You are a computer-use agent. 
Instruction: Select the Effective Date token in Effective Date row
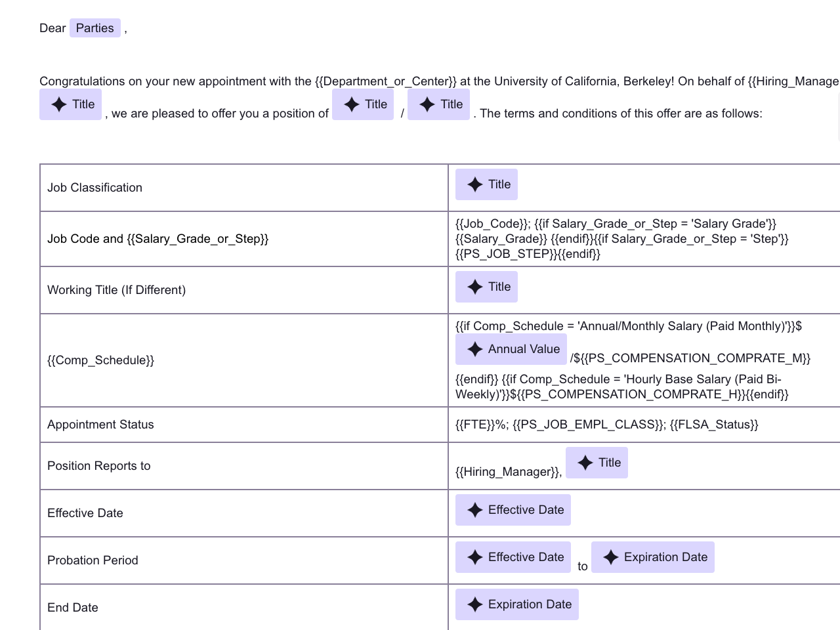513,510
